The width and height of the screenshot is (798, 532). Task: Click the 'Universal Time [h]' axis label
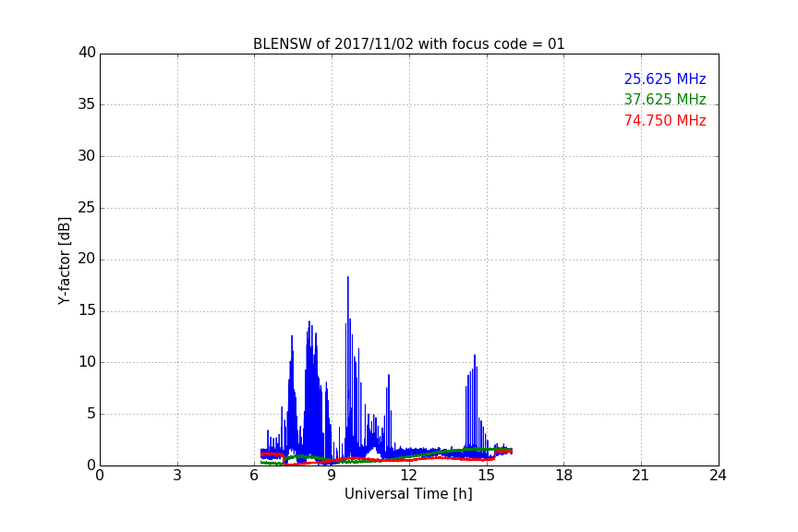[x=408, y=494]
